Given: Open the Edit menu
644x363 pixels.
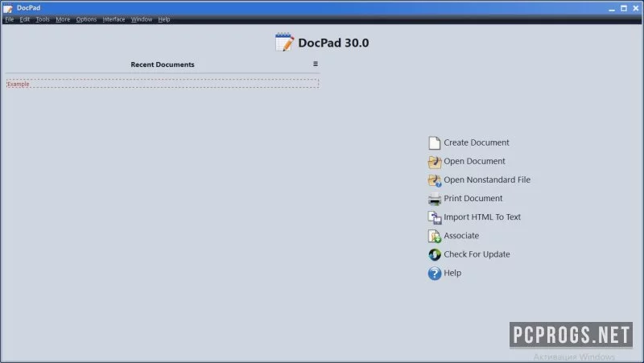Looking at the screenshot, I should click(25, 19).
